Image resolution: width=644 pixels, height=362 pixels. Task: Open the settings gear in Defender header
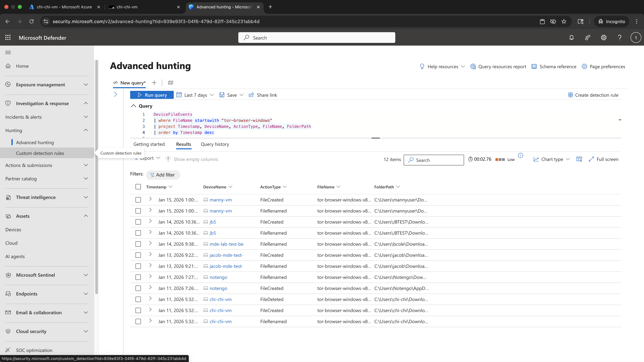604,38
